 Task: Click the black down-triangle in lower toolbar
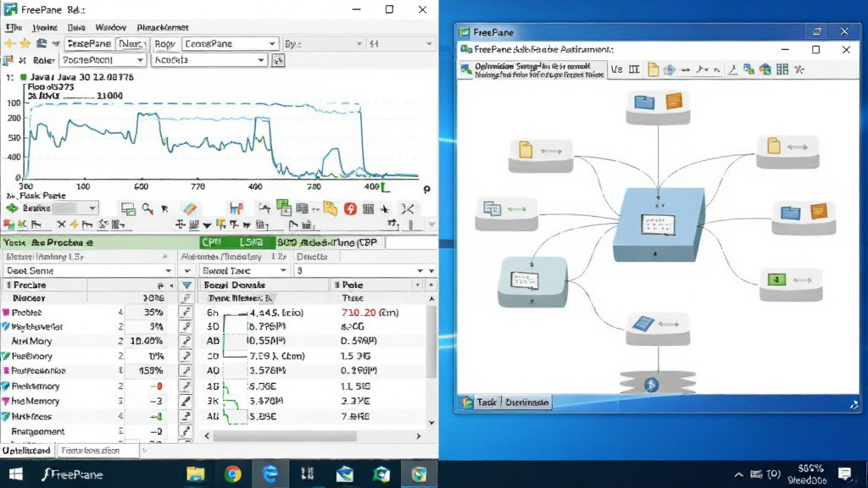[x=207, y=225]
